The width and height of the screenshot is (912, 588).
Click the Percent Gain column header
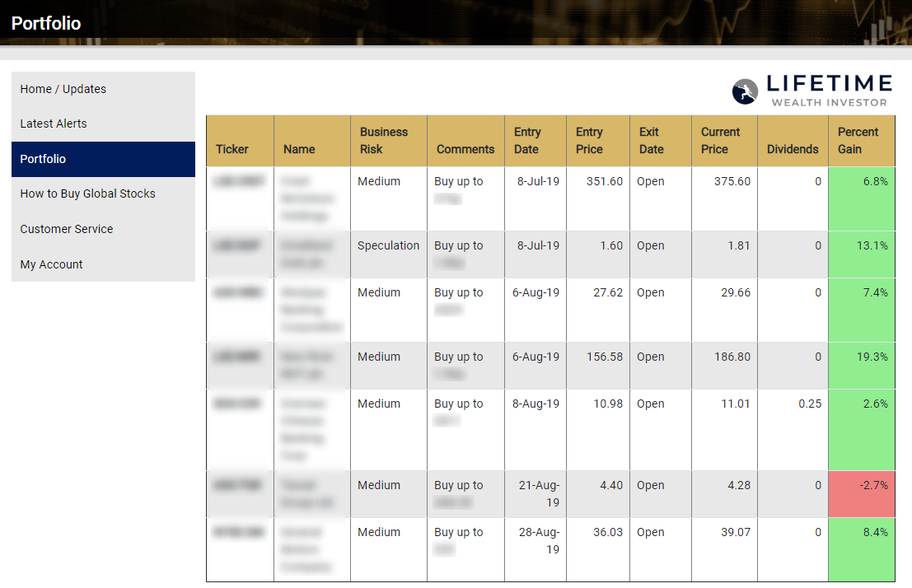tap(862, 142)
